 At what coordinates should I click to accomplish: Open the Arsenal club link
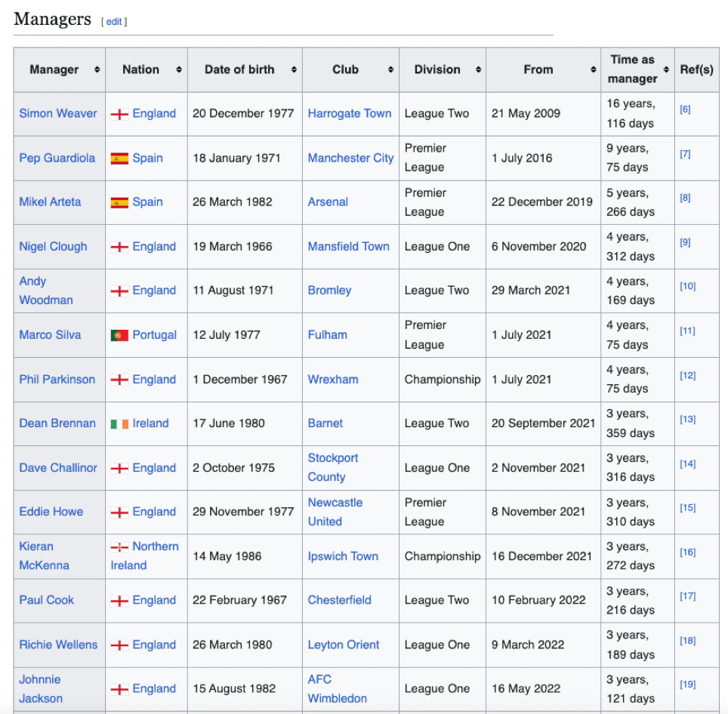click(x=328, y=202)
